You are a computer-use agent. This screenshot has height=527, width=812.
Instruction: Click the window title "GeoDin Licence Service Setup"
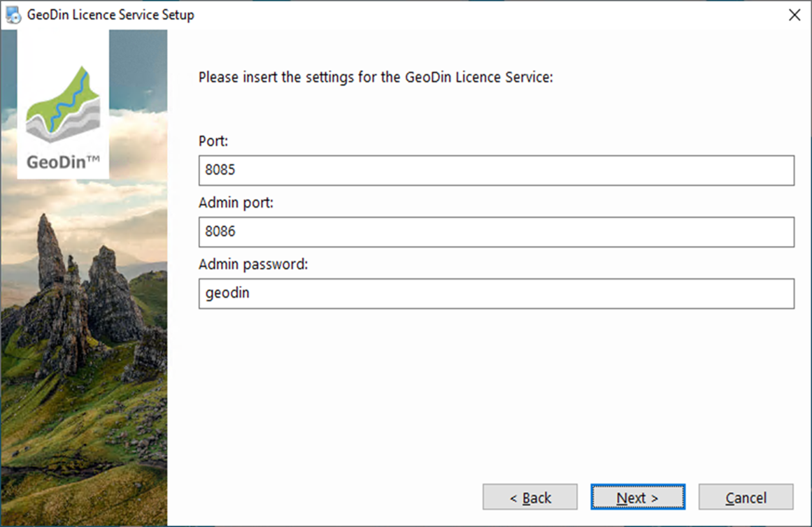click(111, 15)
